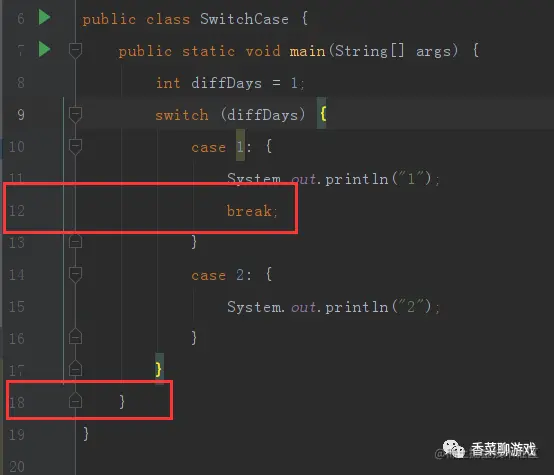Collapse the case 2 block fold marker
Viewport: 554px width, 475px height.
coord(75,275)
